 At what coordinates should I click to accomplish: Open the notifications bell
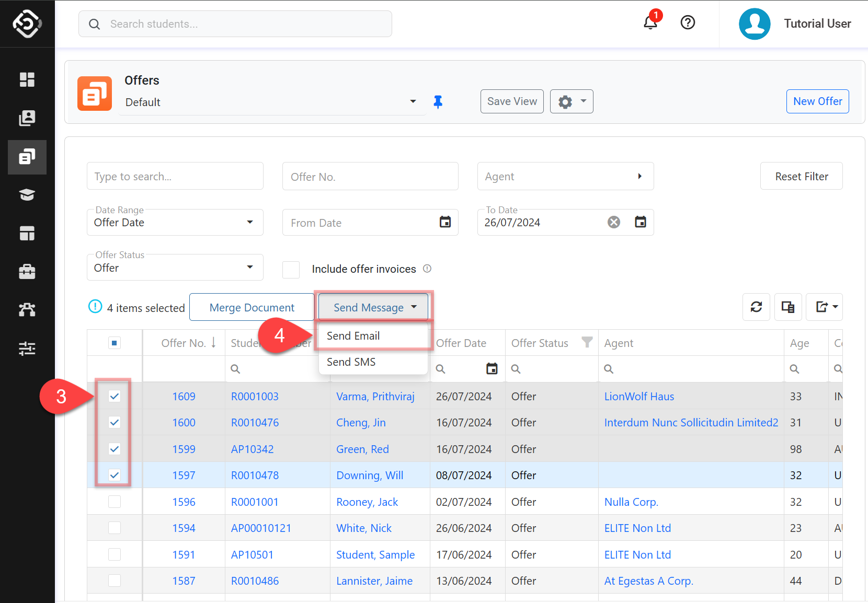650,22
